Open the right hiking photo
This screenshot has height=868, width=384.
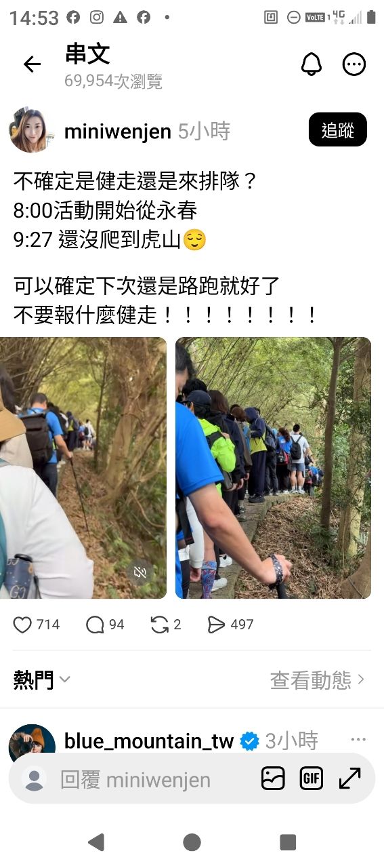click(273, 468)
